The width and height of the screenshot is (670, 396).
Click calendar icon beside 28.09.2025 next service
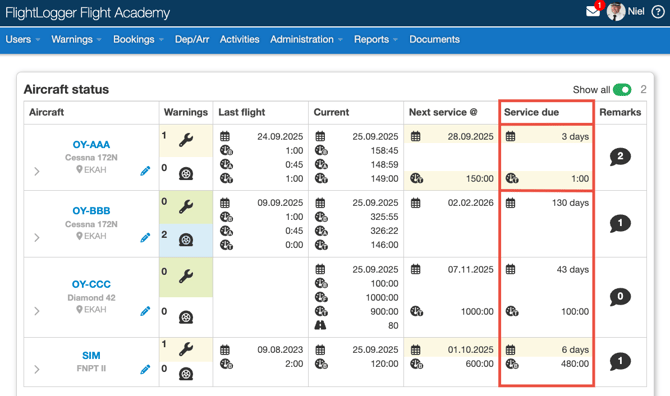point(415,136)
